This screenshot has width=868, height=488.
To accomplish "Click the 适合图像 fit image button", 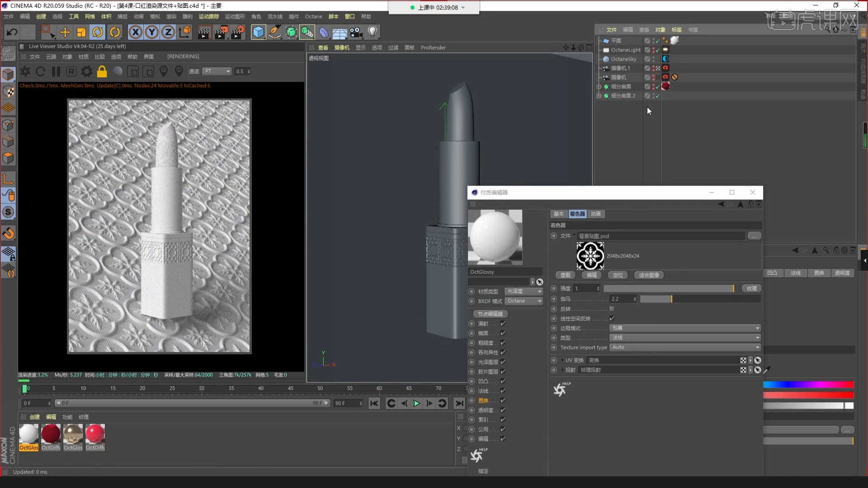I will (649, 275).
